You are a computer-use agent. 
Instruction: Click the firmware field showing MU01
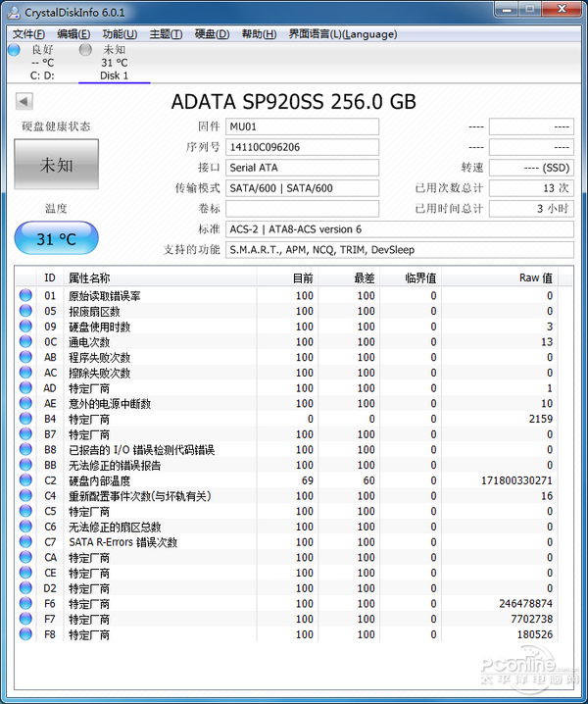tap(302, 126)
